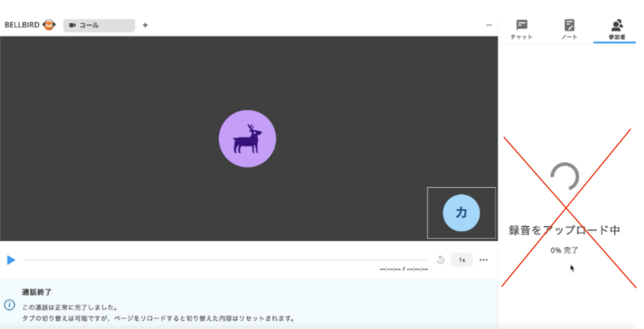Click the BELLBIRD bird logo icon

pyautogui.click(x=49, y=25)
